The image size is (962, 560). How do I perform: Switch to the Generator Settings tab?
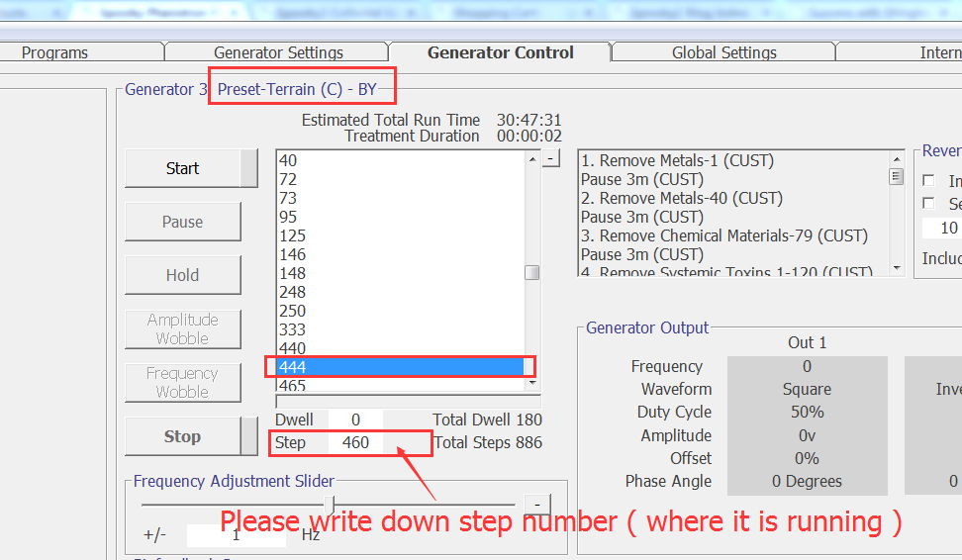pyautogui.click(x=278, y=52)
